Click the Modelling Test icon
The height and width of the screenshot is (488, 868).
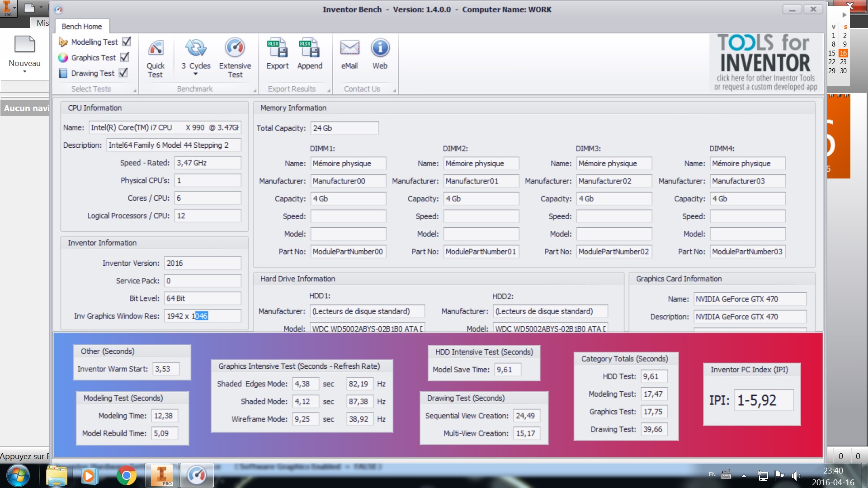(x=63, y=42)
